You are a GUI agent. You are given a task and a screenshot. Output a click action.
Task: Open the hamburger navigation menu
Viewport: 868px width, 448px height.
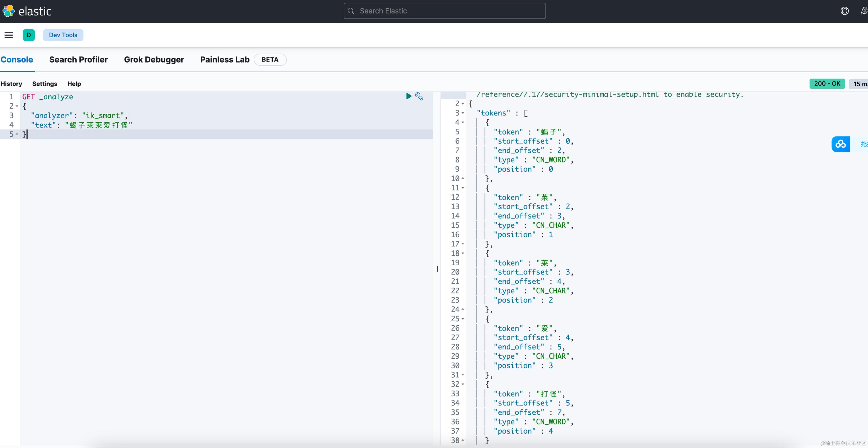point(8,35)
